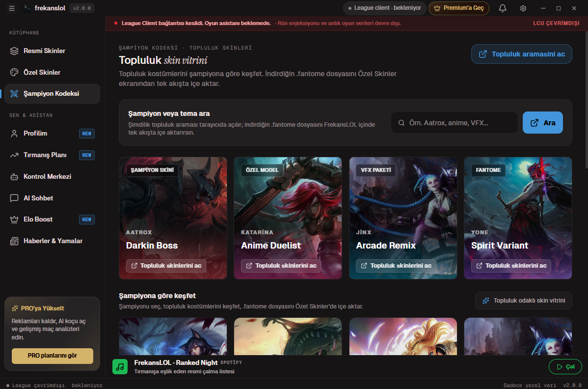The height and width of the screenshot is (389, 588).
Task: Click external-link icon on Spirit Variant card
Action: [x=479, y=266]
